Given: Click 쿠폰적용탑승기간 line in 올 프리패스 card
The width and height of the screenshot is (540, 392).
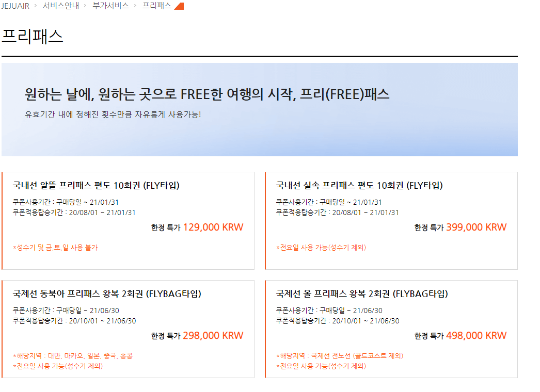Looking at the screenshot, I should coord(338,321).
